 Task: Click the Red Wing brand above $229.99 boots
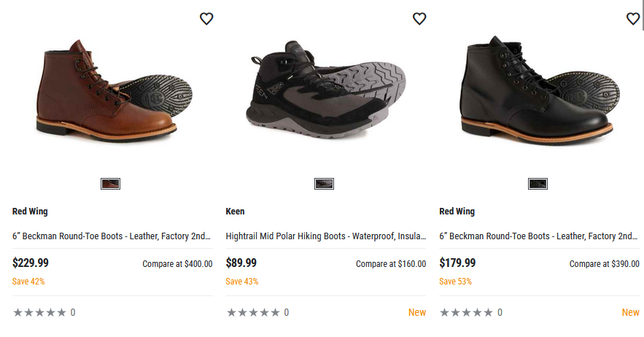(30, 212)
